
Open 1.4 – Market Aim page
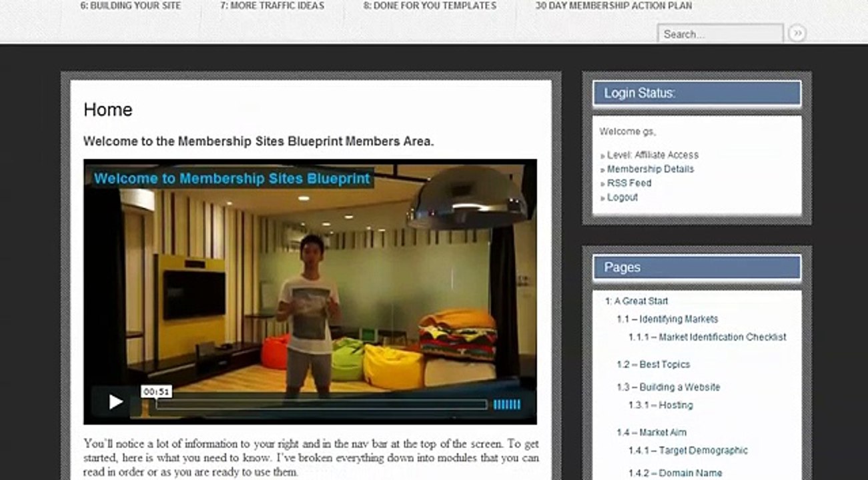[651, 433]
